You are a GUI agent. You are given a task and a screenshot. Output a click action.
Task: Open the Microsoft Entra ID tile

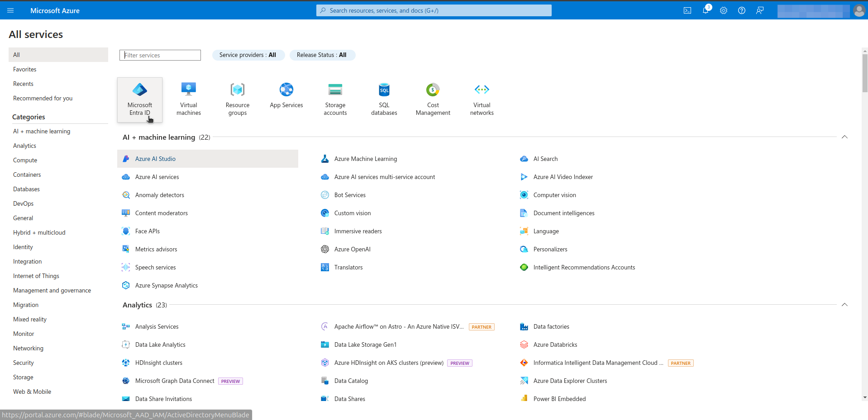(x=140, y=100)
